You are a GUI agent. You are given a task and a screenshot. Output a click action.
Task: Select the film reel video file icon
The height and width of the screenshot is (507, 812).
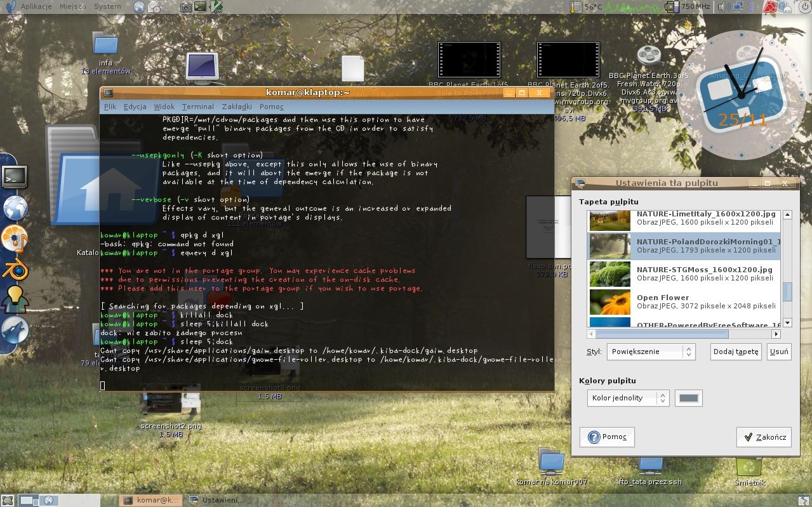coord(649,56)
